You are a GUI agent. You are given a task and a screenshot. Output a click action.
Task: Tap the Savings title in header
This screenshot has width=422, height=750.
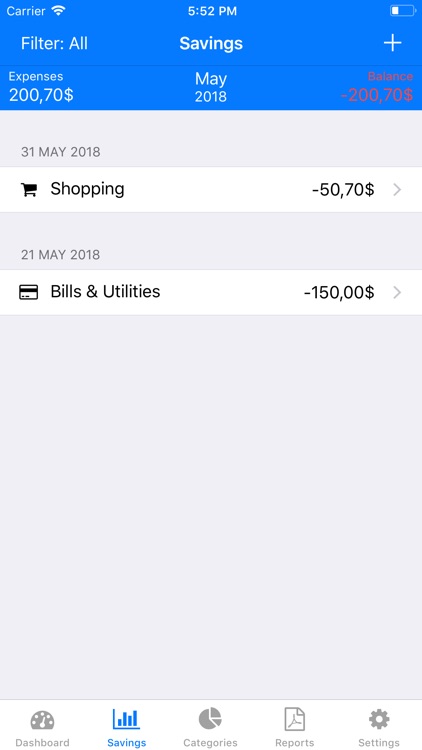pos(211,44)
